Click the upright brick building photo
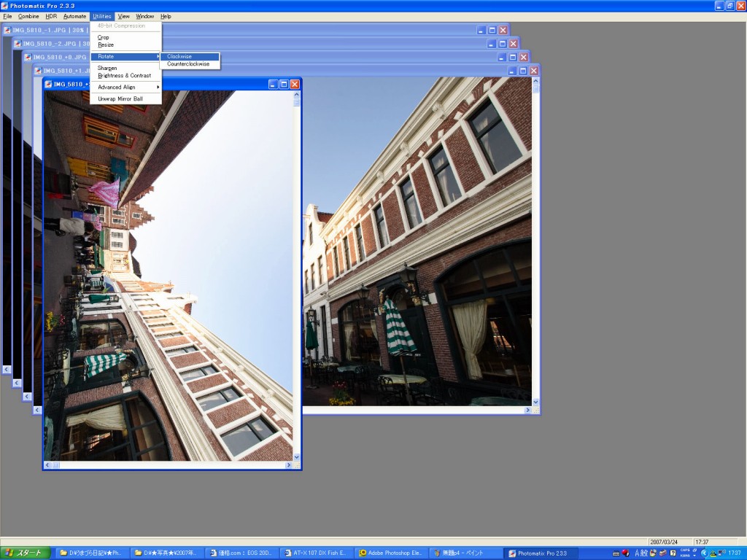Screen dimensions: 747x560 [x=417, y=241]
